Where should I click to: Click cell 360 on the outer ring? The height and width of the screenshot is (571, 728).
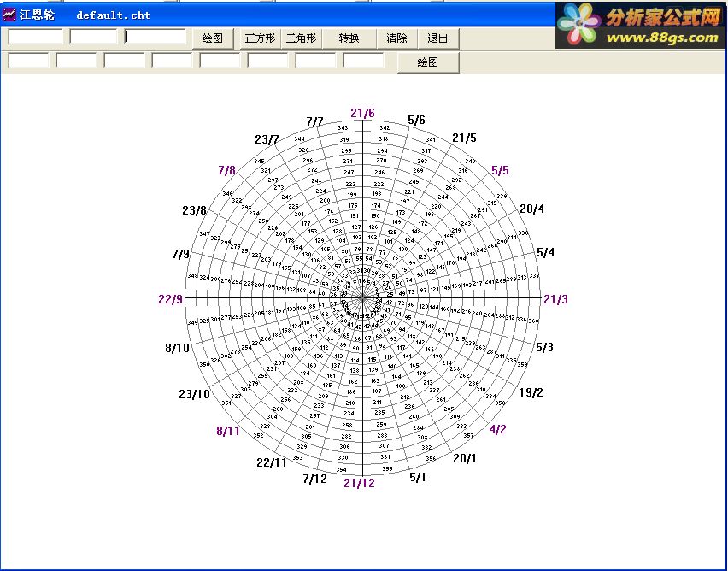(533, 321)
